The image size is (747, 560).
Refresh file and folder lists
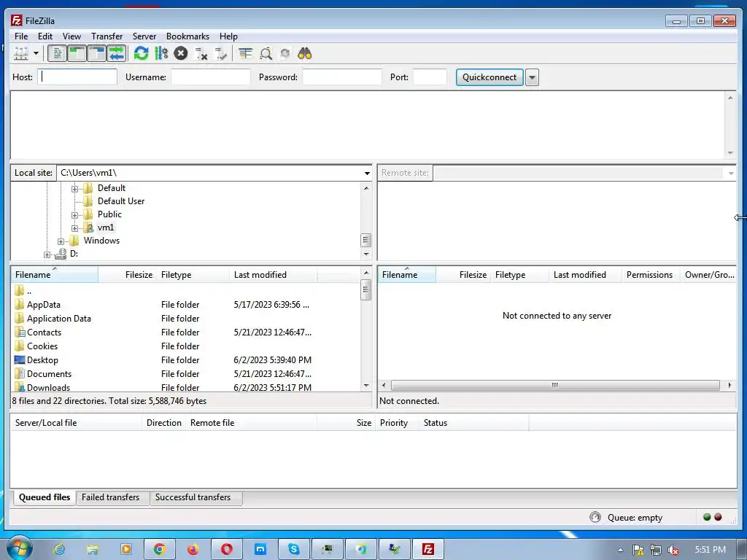[x=141, y=53]
